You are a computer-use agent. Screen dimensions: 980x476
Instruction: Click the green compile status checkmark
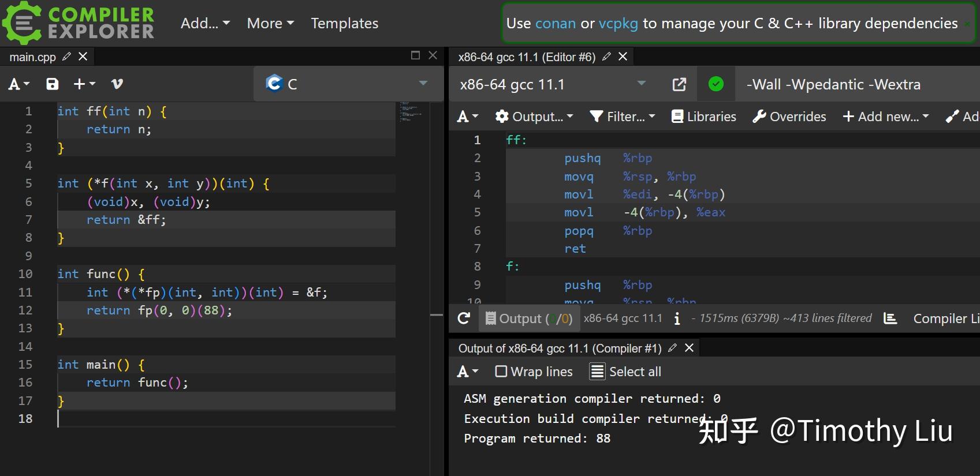pos(716,84)
